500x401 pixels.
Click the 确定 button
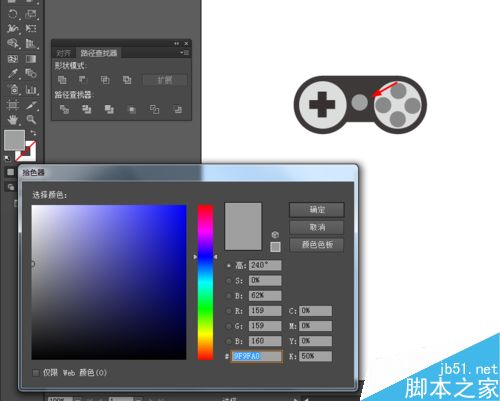coord(317,210)
